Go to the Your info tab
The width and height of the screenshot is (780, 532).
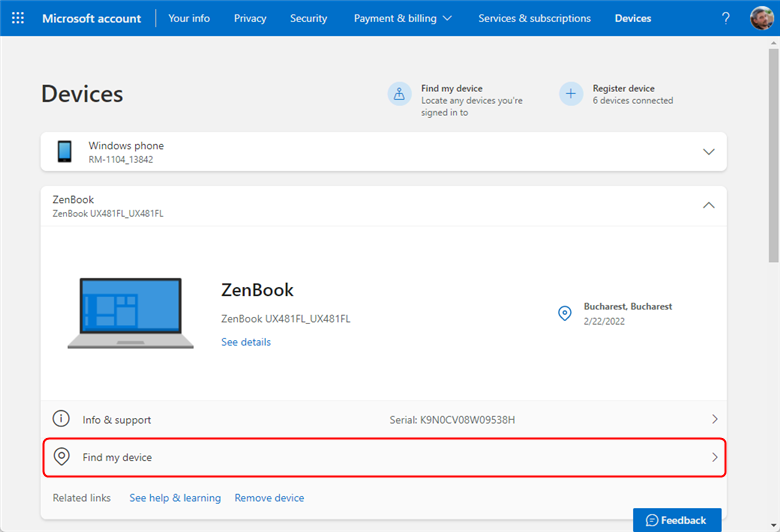[x=189, y=18]
